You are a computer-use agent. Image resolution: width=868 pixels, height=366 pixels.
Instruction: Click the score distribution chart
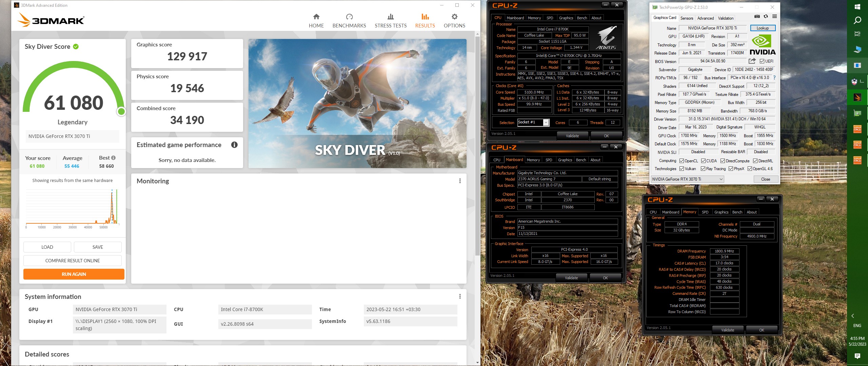click(73, 208)
